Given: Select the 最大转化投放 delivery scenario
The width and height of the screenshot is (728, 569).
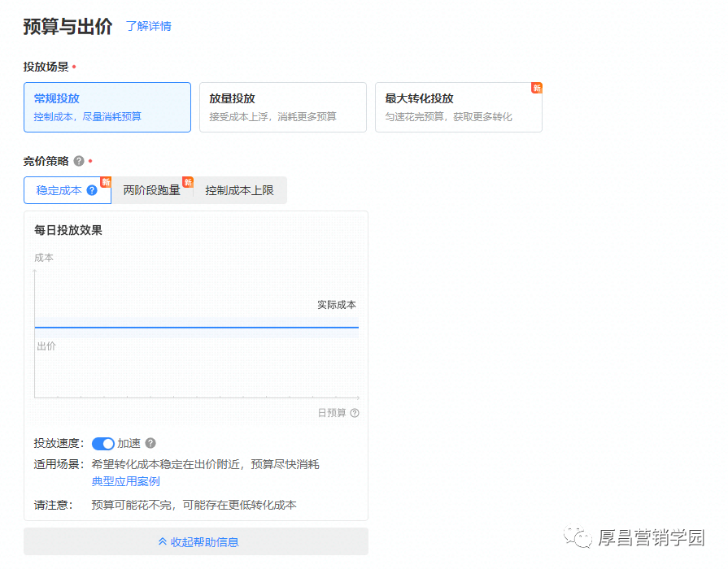Looking at the screenshot, I should click(458, 106).
